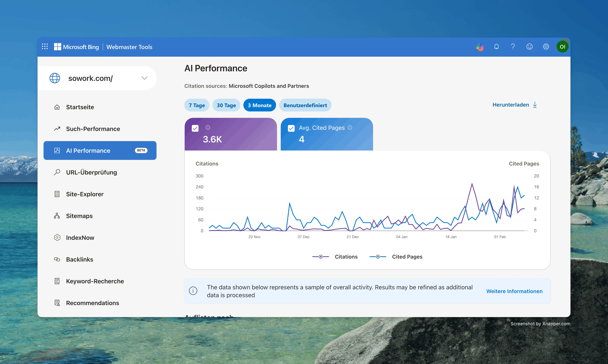The height and width of the screenshot is (364, 608).
Task: Click the help question mark icon
Action: click(513, 47)
